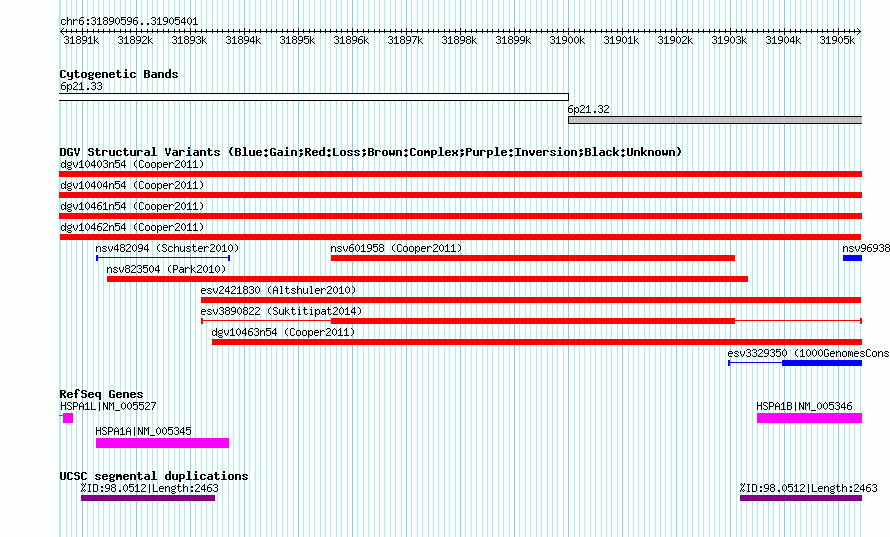The image size is (890, 537).
Task: Click the esv3890822 (Suktitipat2014) label
Action: (x=281, y=311)
